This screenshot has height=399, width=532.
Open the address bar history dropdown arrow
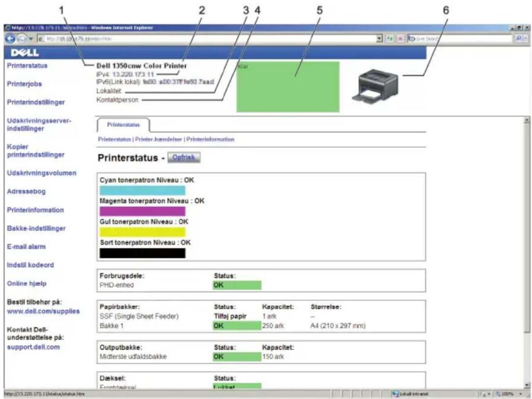380,39
